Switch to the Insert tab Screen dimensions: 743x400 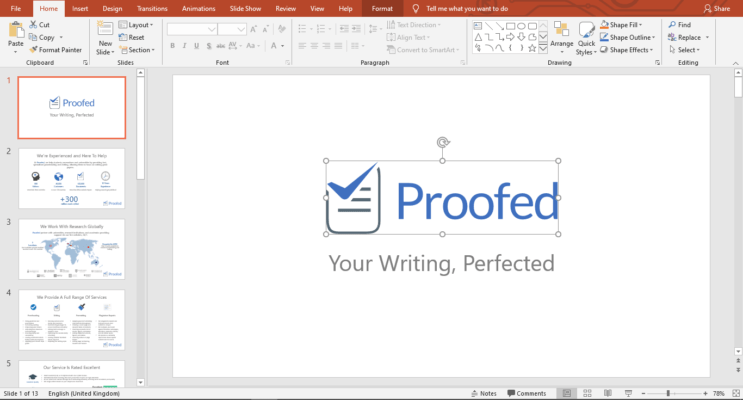tap(80, 9)
